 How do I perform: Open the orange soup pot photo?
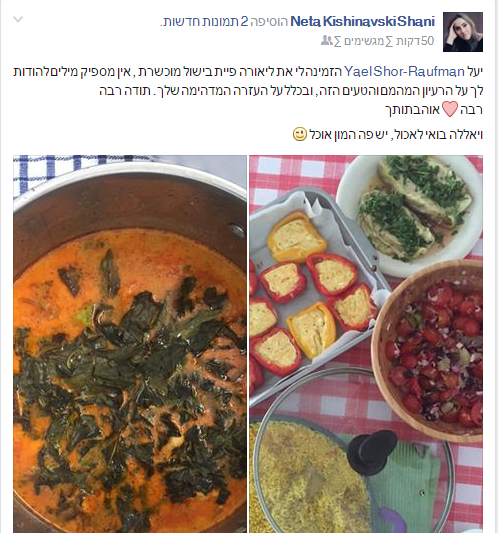pyautogui.click(x=130, y=344)
